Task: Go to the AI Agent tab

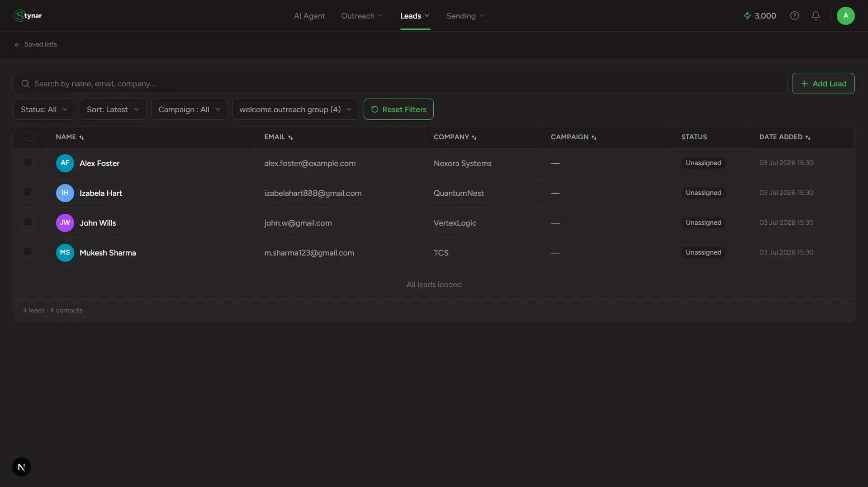Action: click(309, 16)
